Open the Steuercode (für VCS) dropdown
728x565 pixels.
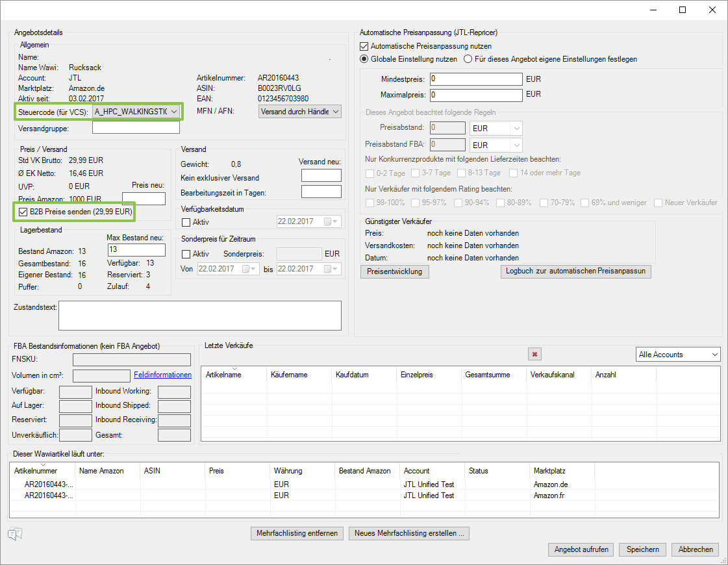coord(173,112)
